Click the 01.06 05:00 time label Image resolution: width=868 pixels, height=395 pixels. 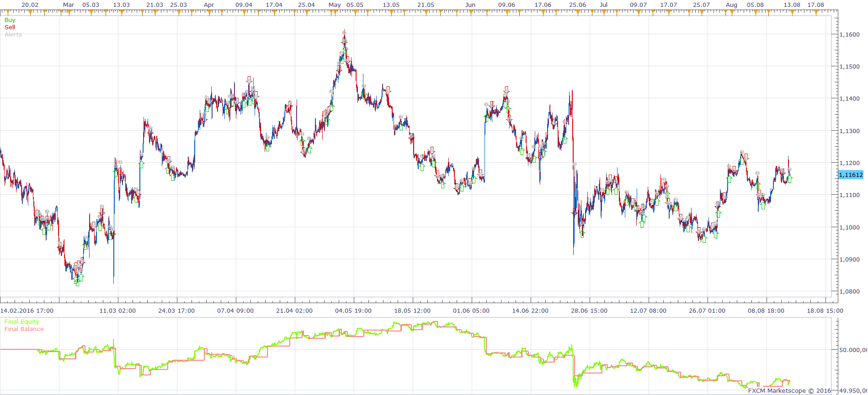471,311
